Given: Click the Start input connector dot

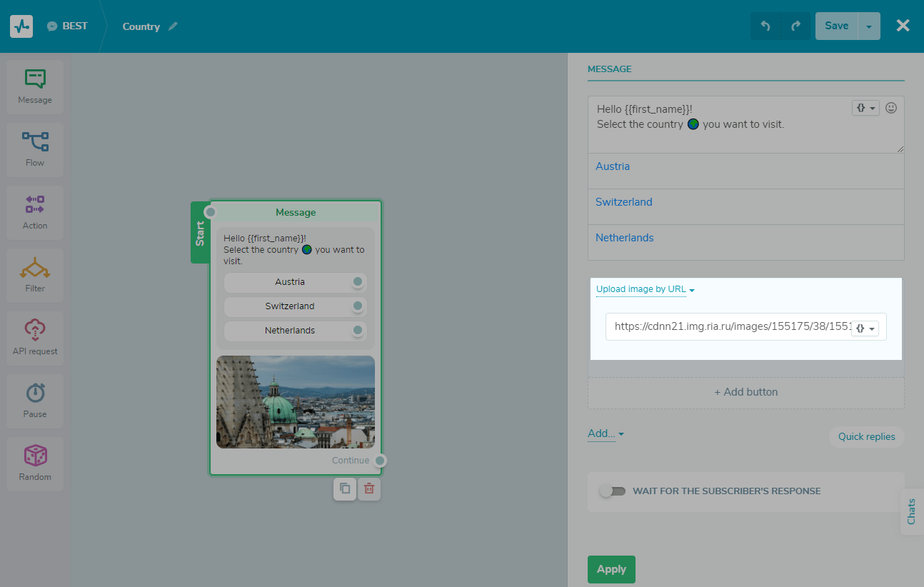Looking at the screenshot, I should (211, 212).
